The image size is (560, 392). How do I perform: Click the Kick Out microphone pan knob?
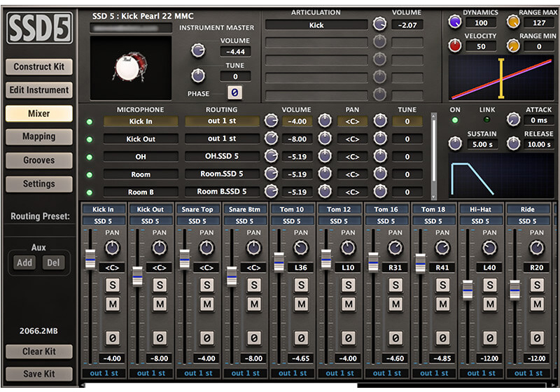325,138
